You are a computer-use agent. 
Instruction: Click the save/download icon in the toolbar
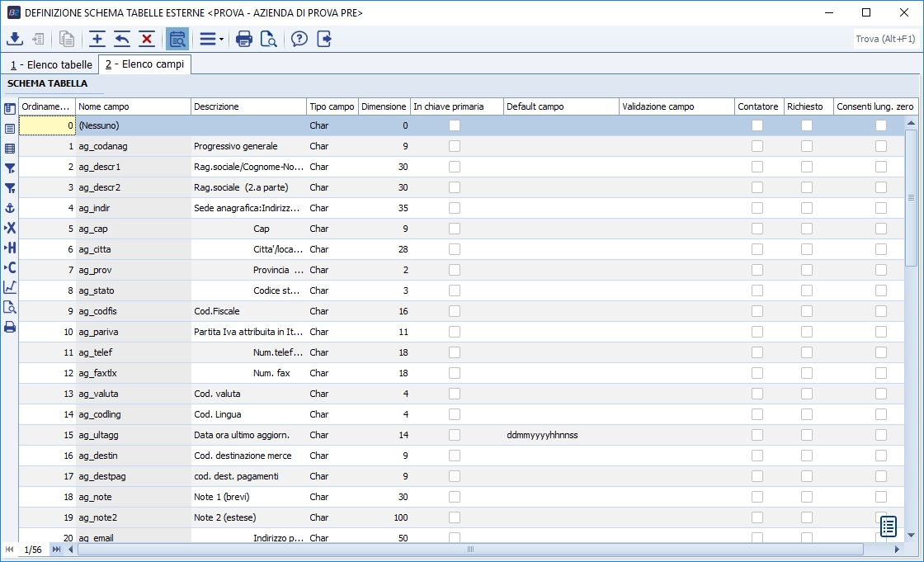pyautogui.click(x=15, y=39)
